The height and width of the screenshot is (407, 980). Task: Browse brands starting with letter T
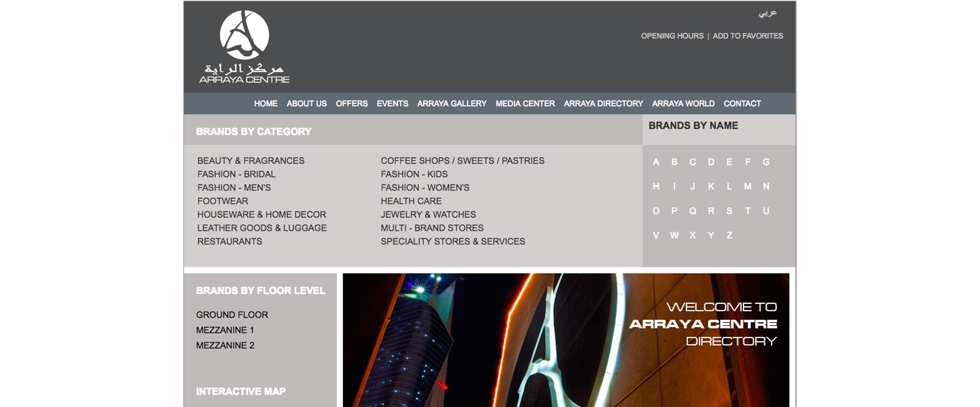[x=747, y=211]
